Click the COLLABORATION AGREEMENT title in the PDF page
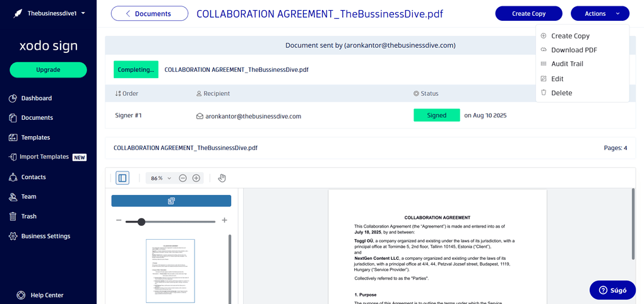 tap(437, 218)
